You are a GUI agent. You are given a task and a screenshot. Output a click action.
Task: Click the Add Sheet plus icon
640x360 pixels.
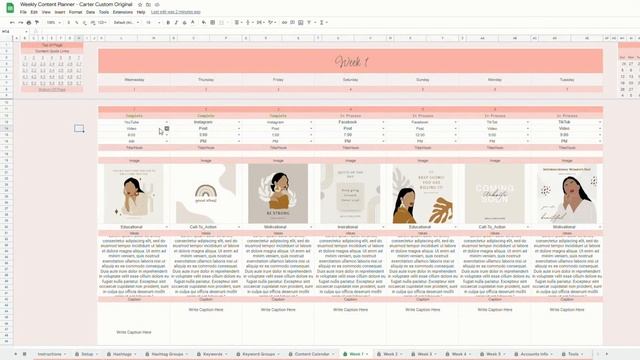click(16, 354)
